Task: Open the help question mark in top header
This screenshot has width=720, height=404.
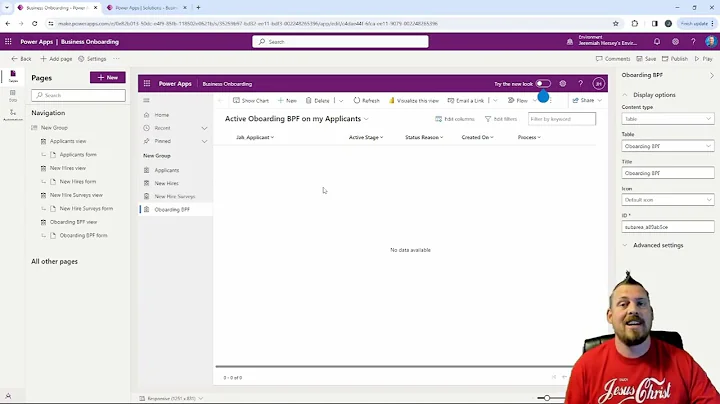Action: point(693,42)
